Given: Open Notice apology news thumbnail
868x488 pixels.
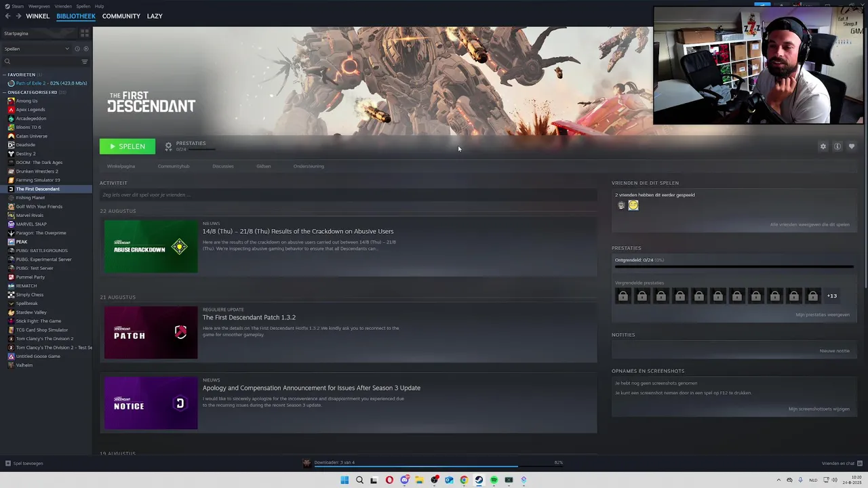Looking at the screenshot, I should 151,403.
